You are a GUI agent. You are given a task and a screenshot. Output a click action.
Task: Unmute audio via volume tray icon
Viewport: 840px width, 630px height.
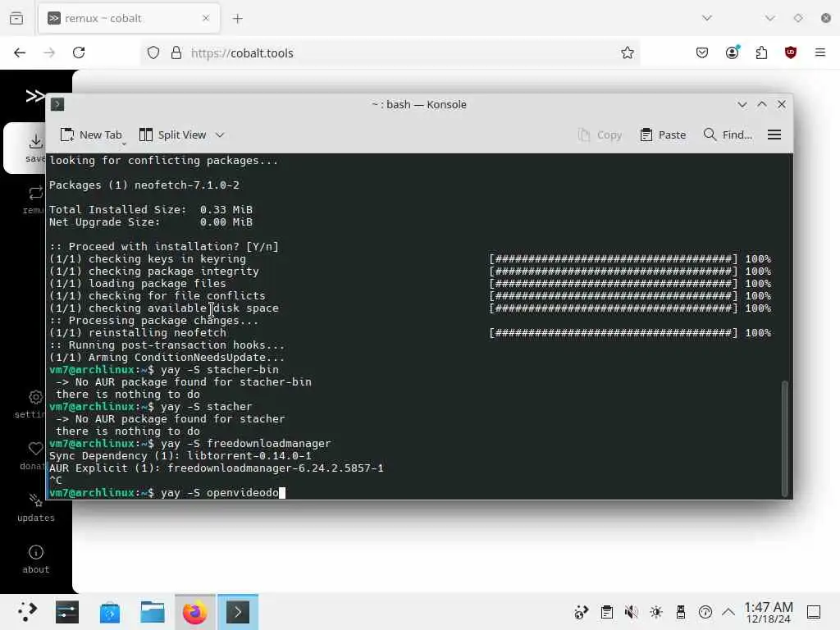pyautogui.click(x=631, y=612)
